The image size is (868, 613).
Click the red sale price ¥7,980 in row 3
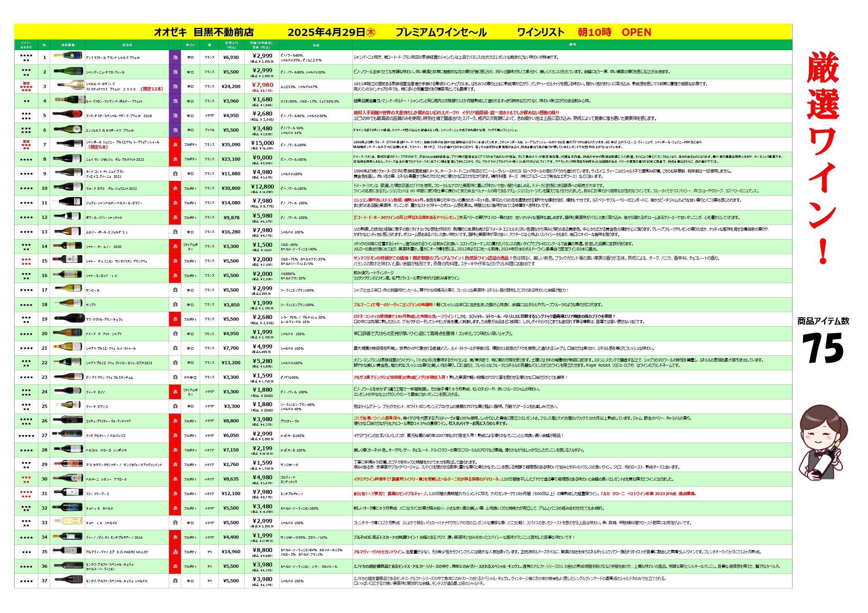(x=262, y=85)
